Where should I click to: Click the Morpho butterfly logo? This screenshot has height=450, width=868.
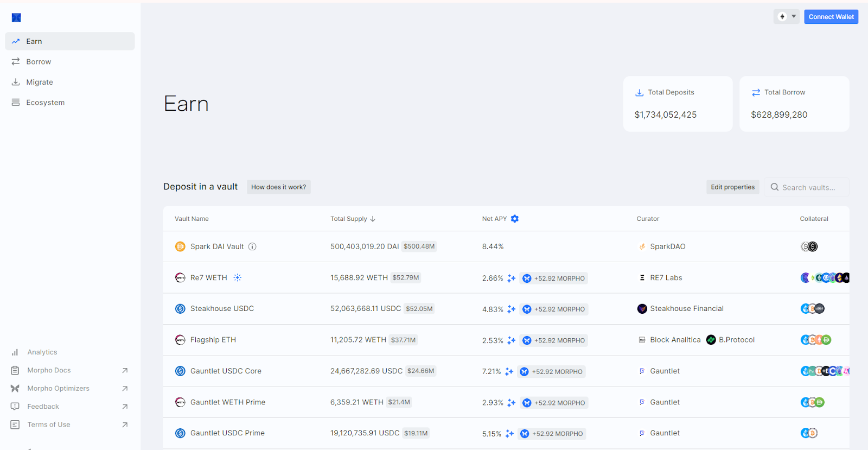[16, 18]
